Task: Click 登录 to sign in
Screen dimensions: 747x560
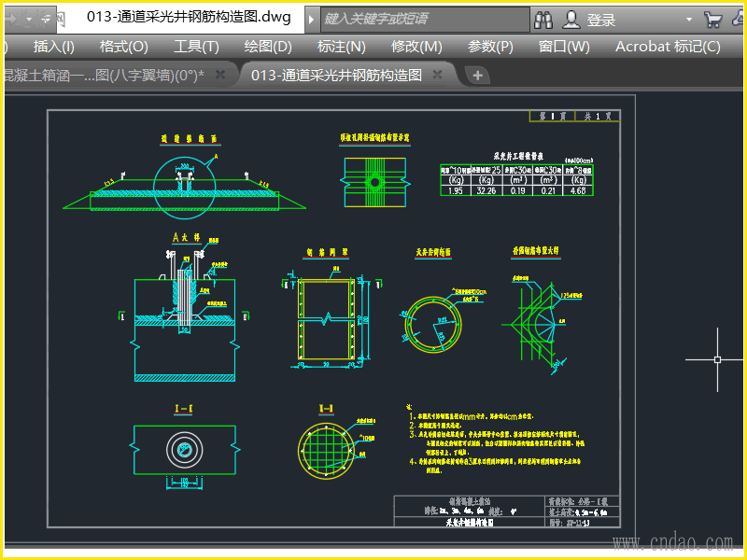Action: click(601, 19)
